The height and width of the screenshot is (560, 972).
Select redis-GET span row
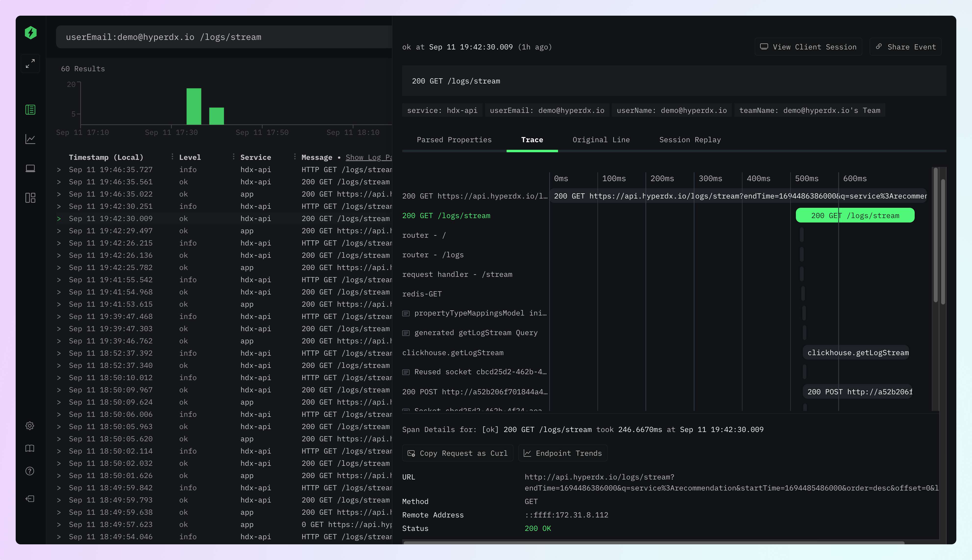pos(422,294)
